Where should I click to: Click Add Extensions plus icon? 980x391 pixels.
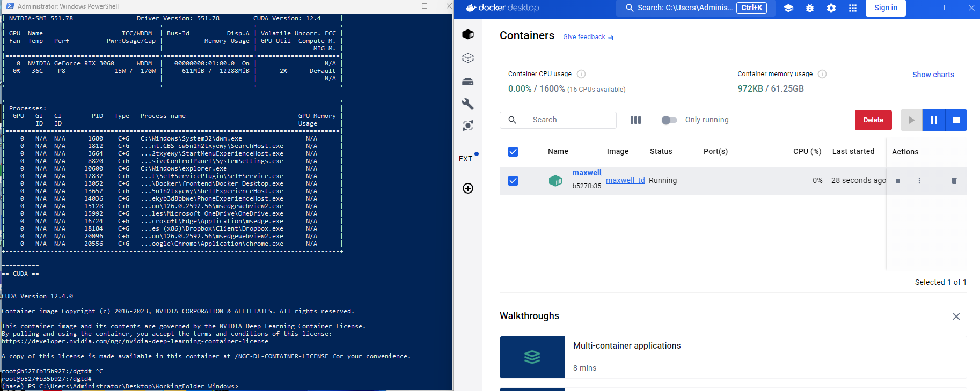(x=468, y=188)
